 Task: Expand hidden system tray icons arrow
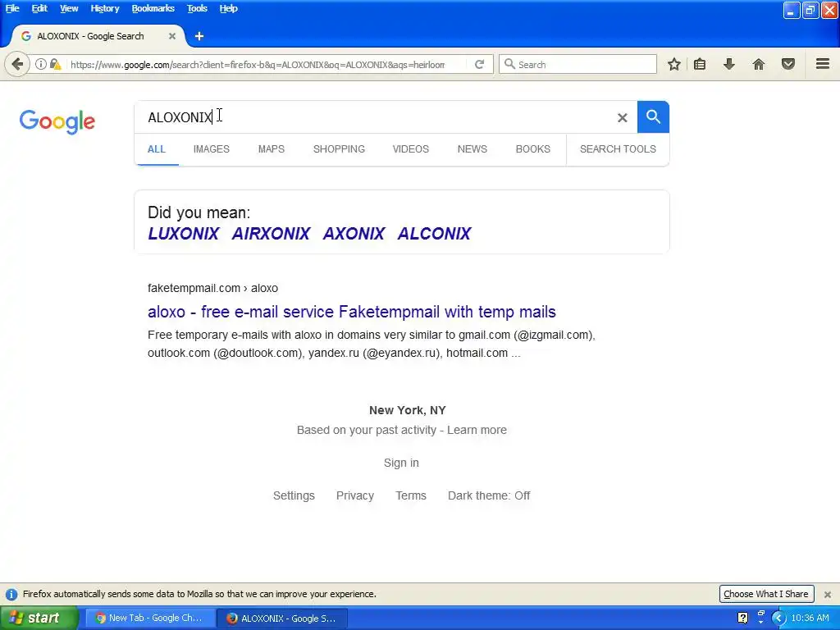click(778, 618)
